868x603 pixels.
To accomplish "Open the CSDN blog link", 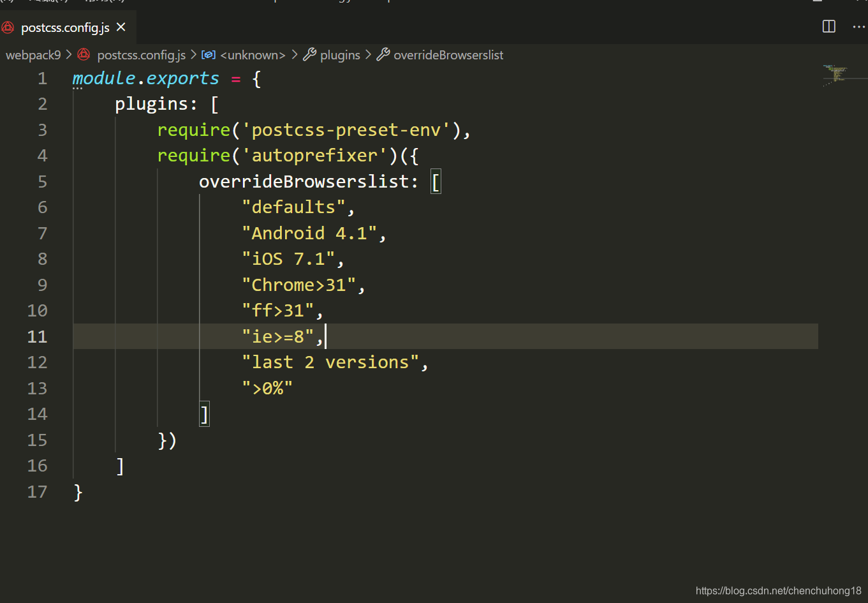I will [777, 590].
